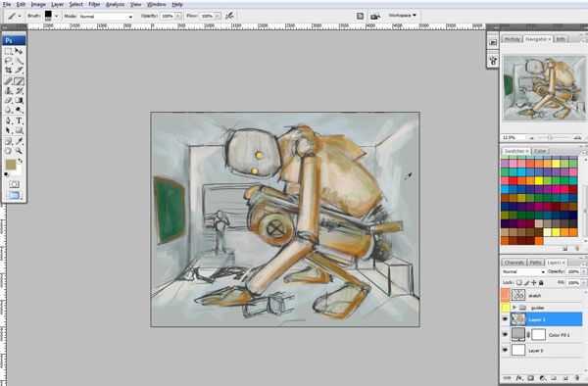Change the screen mode button
Image resolution: width=588 pixels, height=386 pixels.
point(14,195)
